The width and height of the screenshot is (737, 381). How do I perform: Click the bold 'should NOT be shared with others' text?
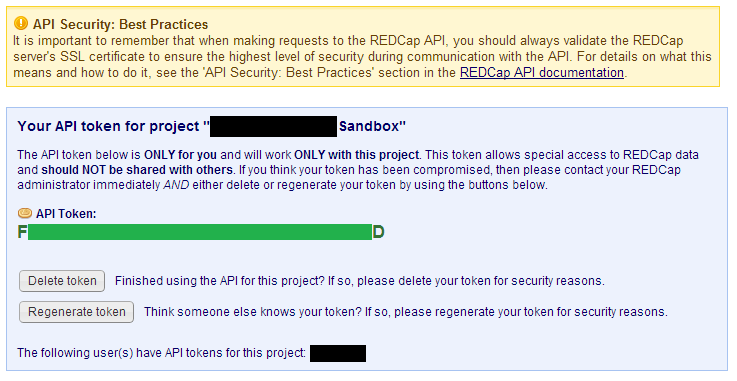pyautogui.click(x=137, y=170)
